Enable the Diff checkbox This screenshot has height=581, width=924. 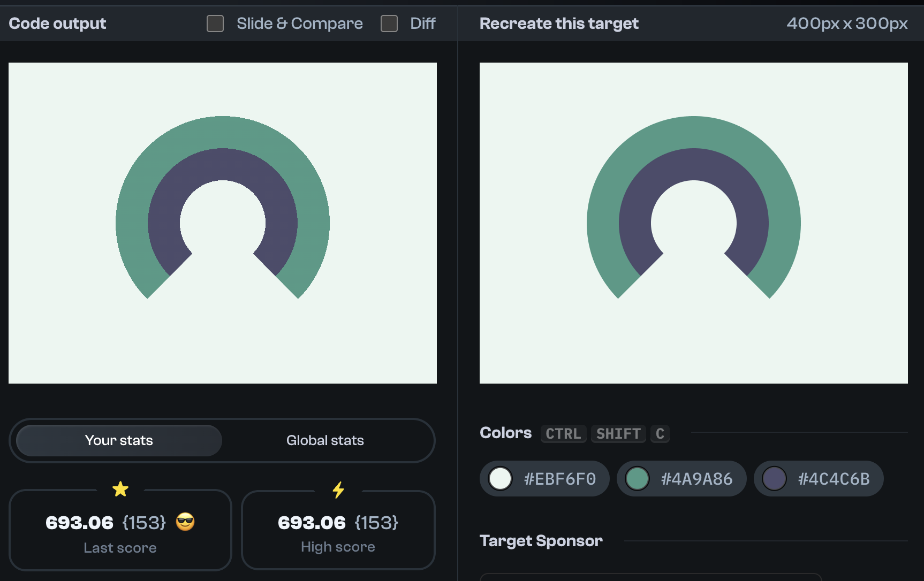389,24
